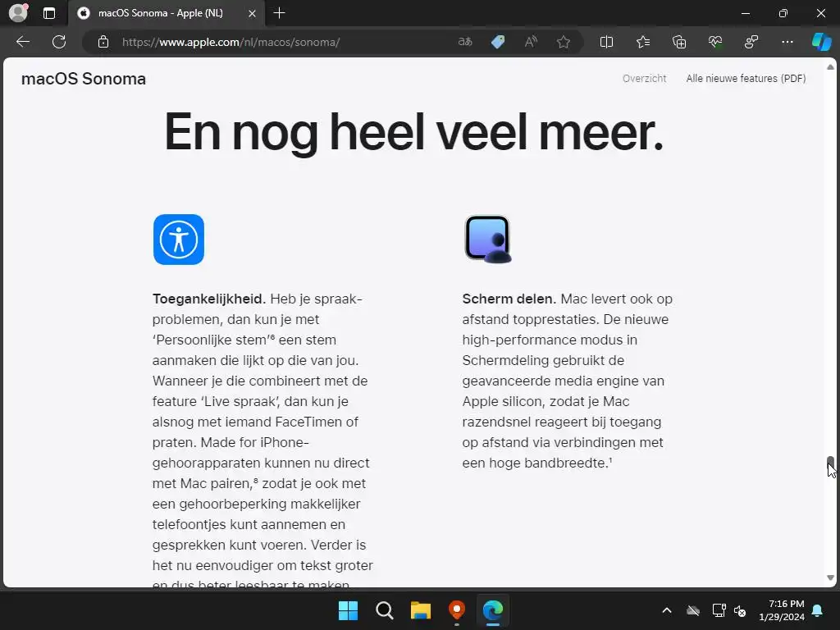Close the macOS Sonoma browser tab
Image resolution: width=840 pixels, height=630 pixels.
coord(252,13)
